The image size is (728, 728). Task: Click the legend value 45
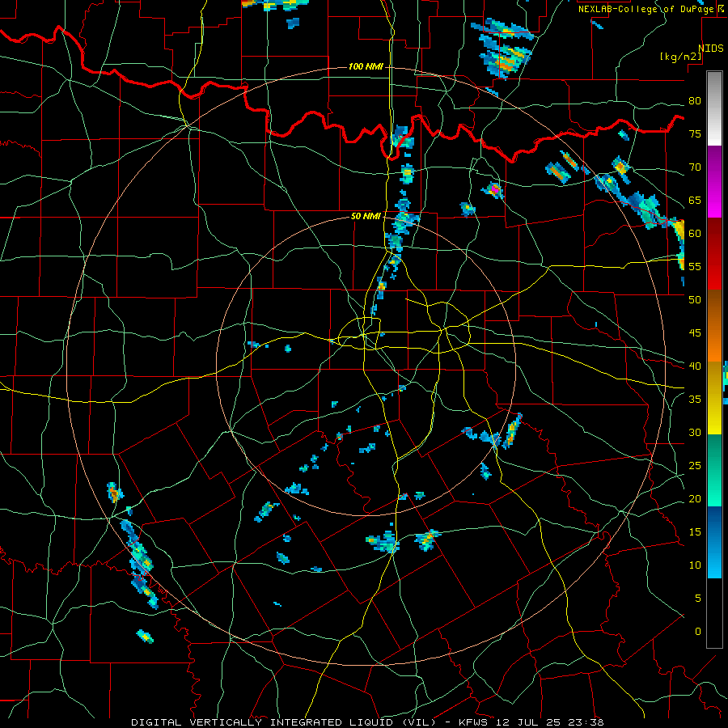click(695, 333)
